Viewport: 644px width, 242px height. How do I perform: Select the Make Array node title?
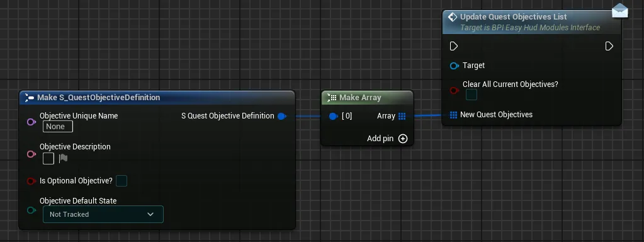[360, 98]
